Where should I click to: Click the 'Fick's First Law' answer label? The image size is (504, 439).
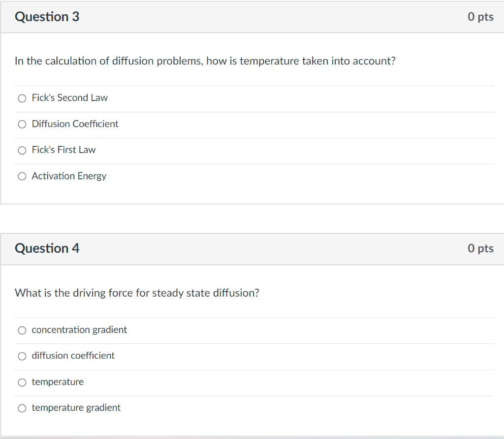tap(63, 150)
